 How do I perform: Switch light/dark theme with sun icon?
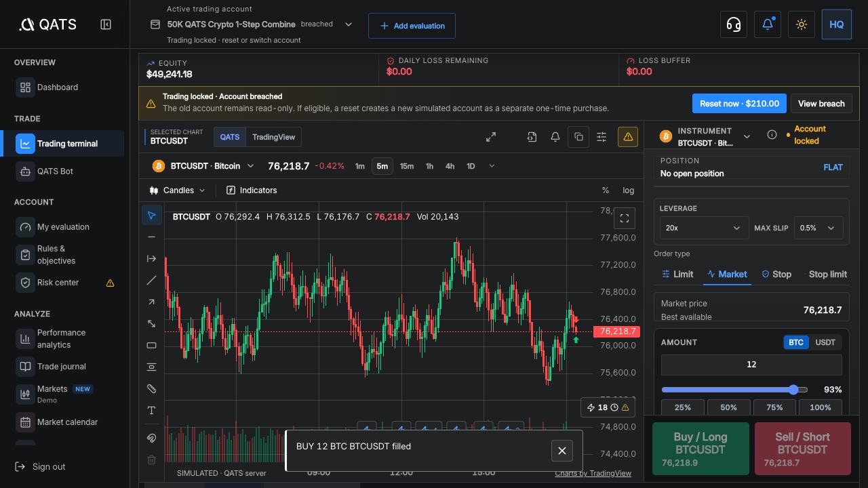(x=802, y=24)
